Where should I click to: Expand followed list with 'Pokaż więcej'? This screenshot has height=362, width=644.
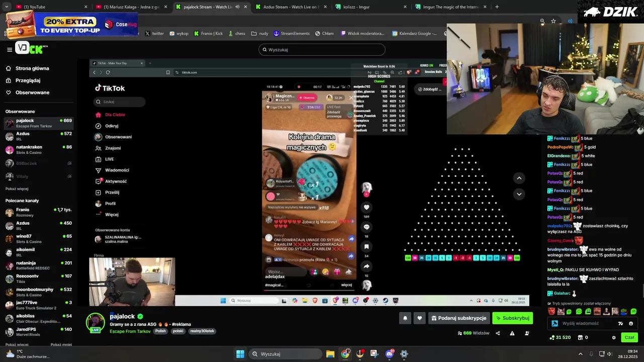[17, 189]
